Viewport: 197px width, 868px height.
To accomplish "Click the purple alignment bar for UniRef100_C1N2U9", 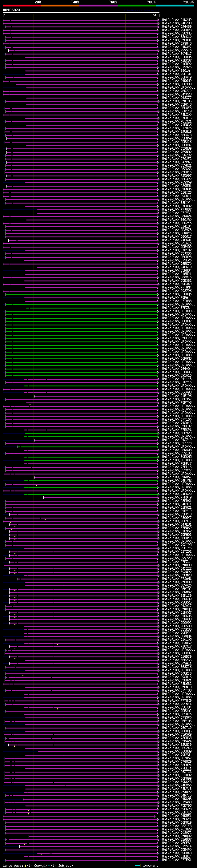I will (81, 20).
